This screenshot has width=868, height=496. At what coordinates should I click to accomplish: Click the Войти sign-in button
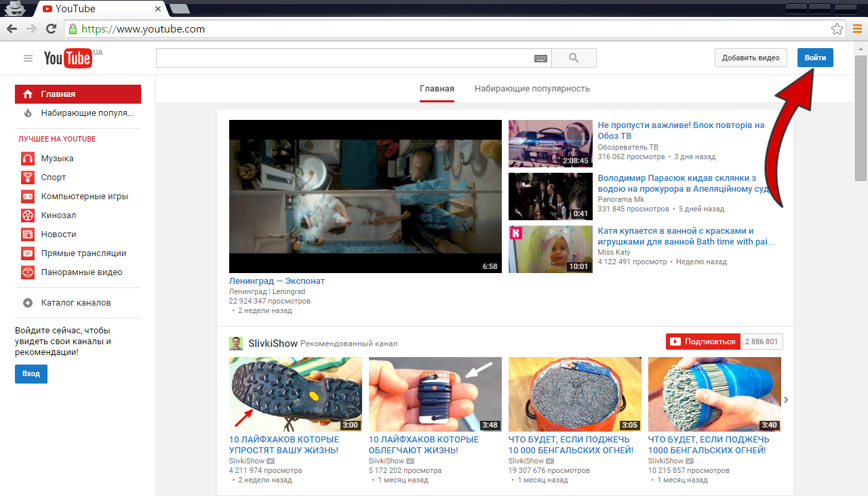pos(815,58)
